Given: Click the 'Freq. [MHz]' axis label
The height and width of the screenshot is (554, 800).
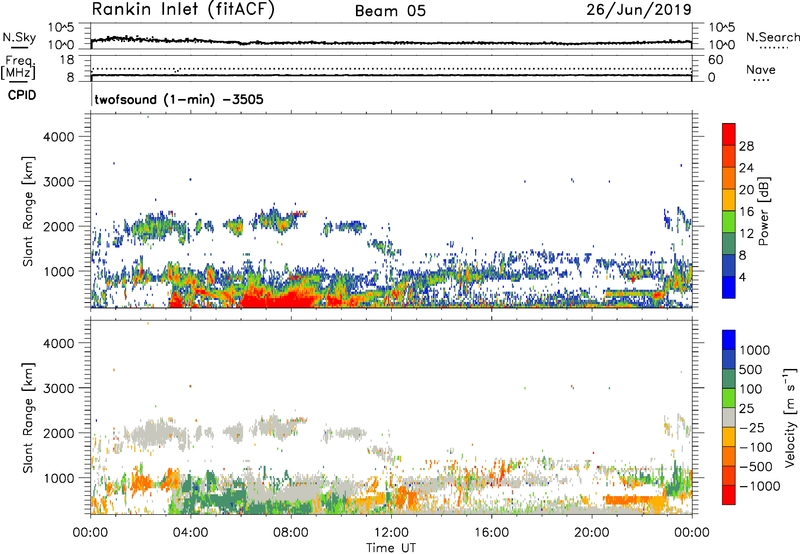Looking at the screenshot, I should pyautogui.click(x=19, y=68).
